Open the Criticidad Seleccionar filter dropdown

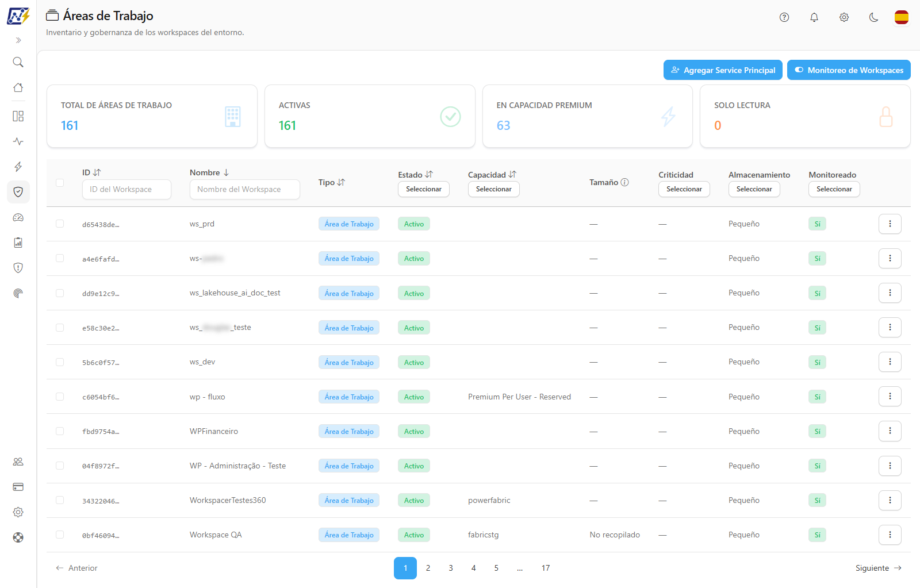pyautogui.click(x=684, y=189)
